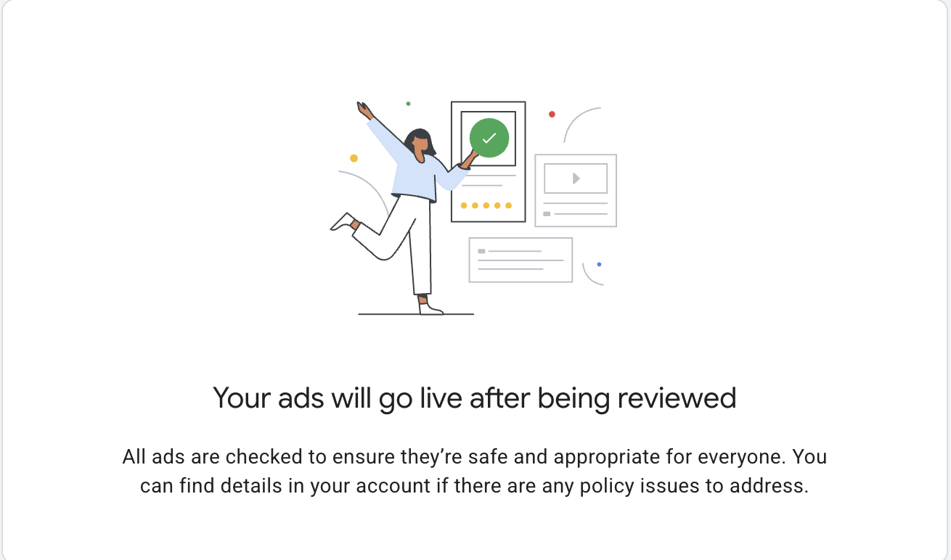Click the small green dot above the woman
Screen dimensions: 951x560
[x=408, y=104]
